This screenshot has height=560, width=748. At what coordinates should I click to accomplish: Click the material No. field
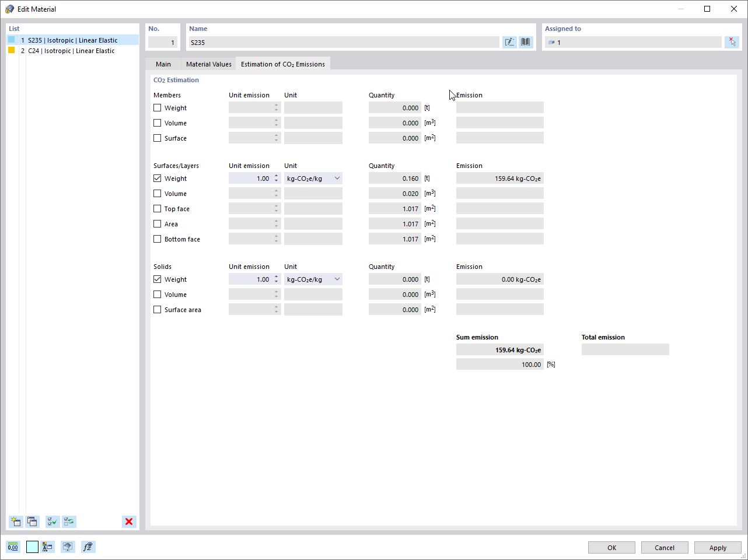click(163, 42)
